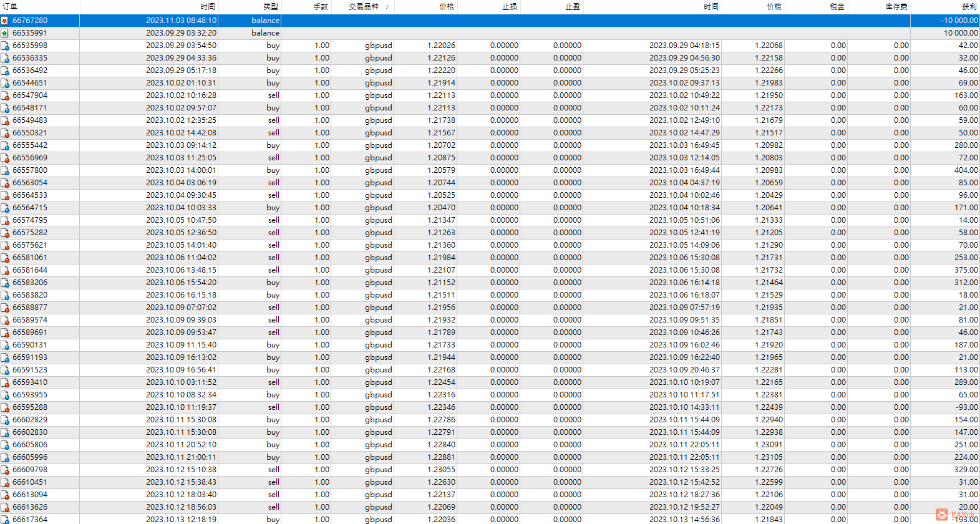Click order number 66613094
980x524 pixels.
[x=30, y=495]
